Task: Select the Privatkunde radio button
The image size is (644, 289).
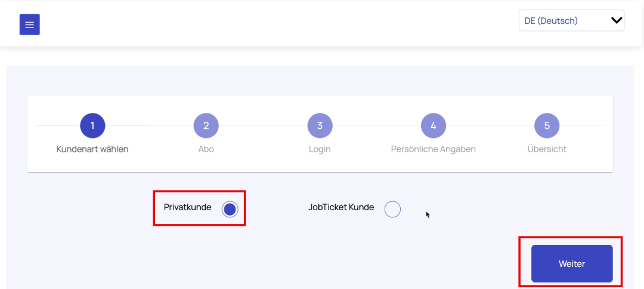Action: tap(230, 209)
